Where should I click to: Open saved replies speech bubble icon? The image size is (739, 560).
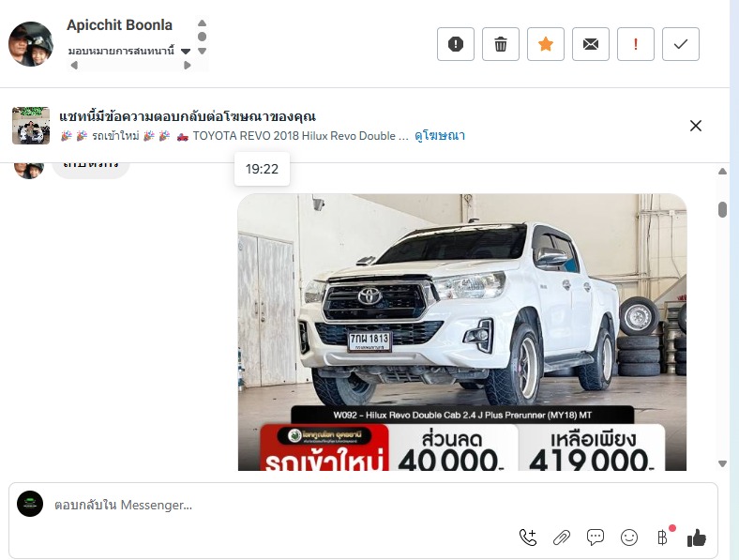[x=596, y=537]
